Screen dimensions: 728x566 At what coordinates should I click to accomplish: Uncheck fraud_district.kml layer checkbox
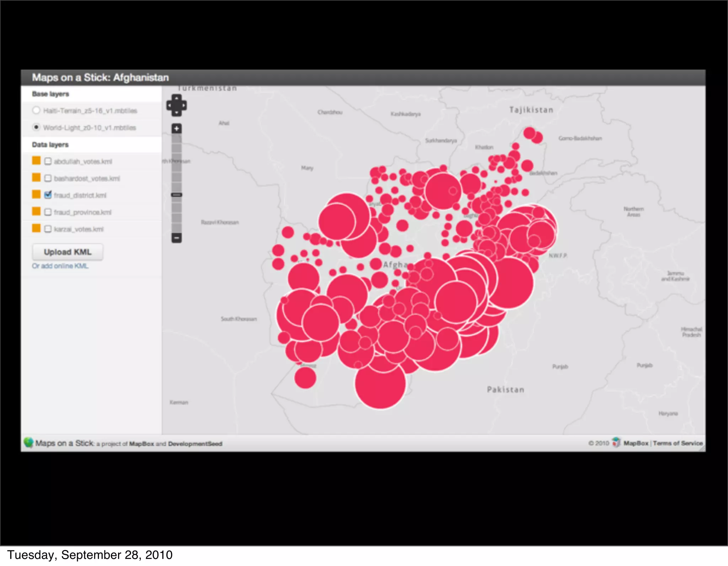(48, 195)
